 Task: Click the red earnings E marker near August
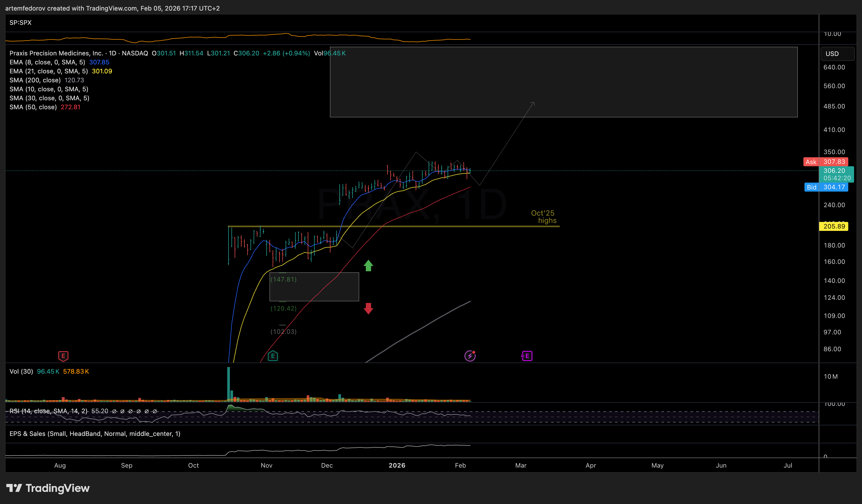click(x=63, y=356)
